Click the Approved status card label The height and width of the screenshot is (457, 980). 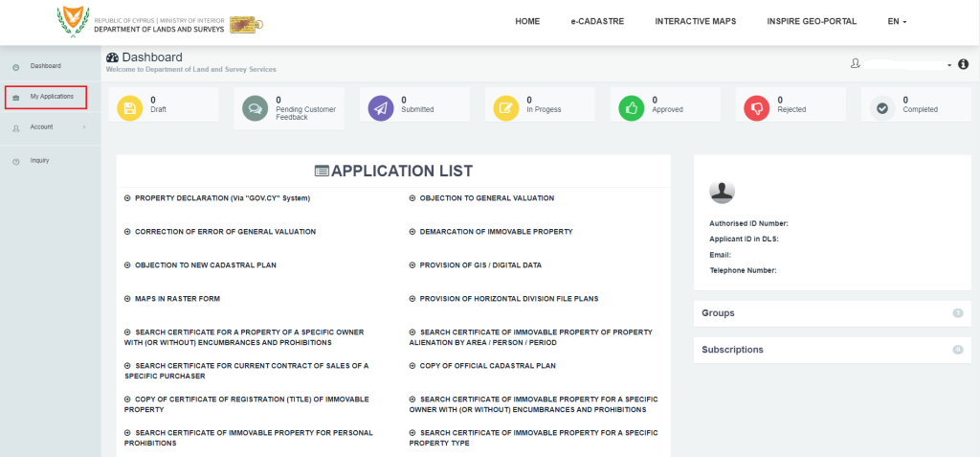coord(667,109)
